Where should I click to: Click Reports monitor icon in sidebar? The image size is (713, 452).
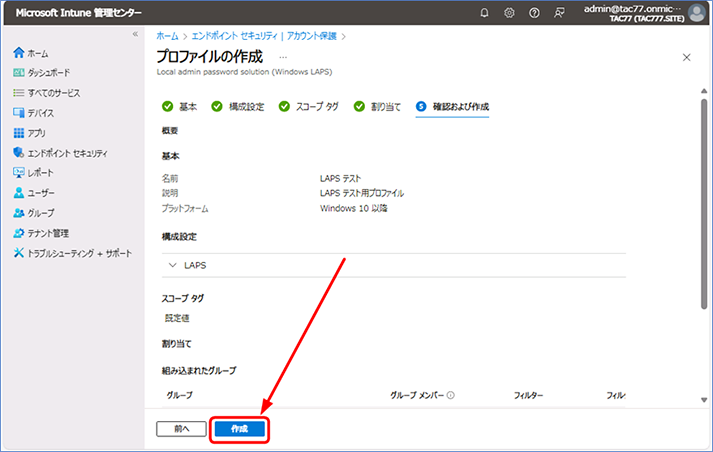[x=19, y=173]
